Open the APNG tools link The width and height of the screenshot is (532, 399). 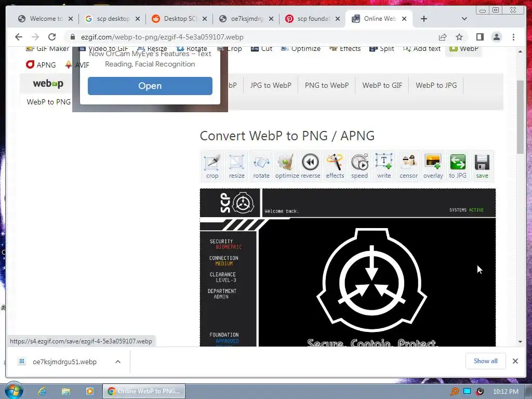tap(41, 64)
